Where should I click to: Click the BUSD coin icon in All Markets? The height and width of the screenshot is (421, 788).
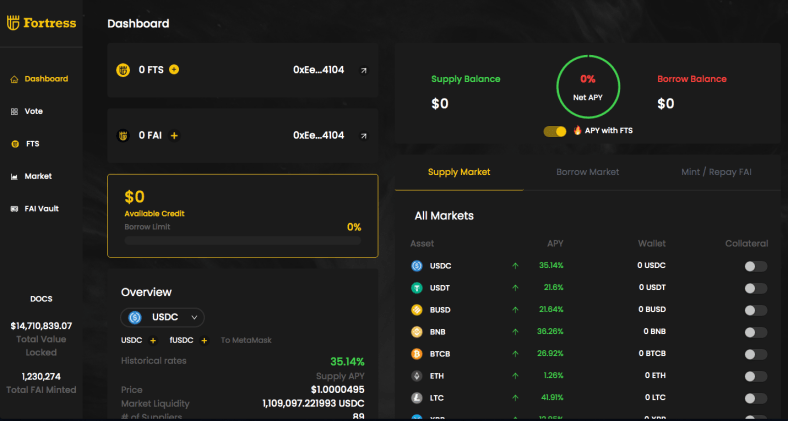tap(417, 310)
